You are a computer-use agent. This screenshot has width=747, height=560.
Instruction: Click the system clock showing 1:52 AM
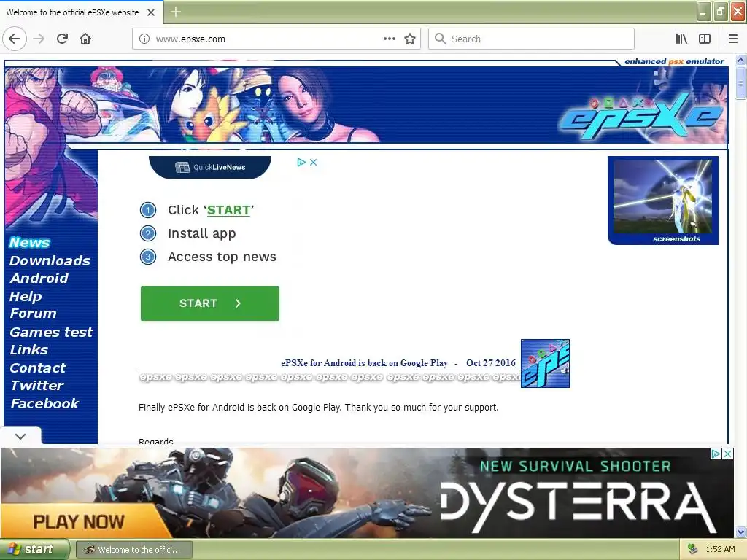(720, 549)
